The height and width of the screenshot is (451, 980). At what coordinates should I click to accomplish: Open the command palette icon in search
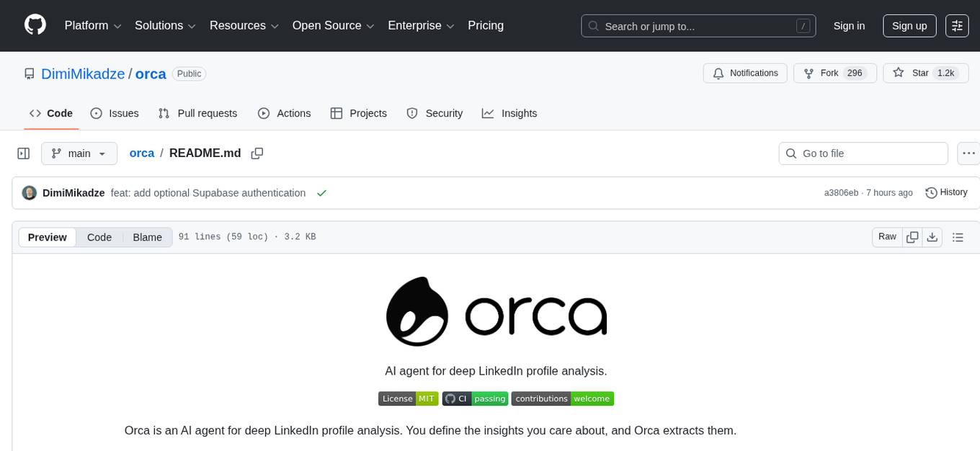tap(803, 26)
